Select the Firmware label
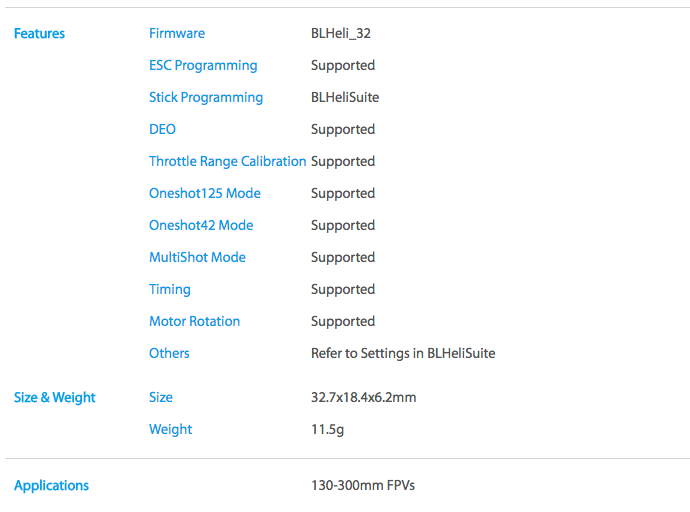The height and width of the screenshot is (512, 690). pyautogui.click(x=177, y=33)
